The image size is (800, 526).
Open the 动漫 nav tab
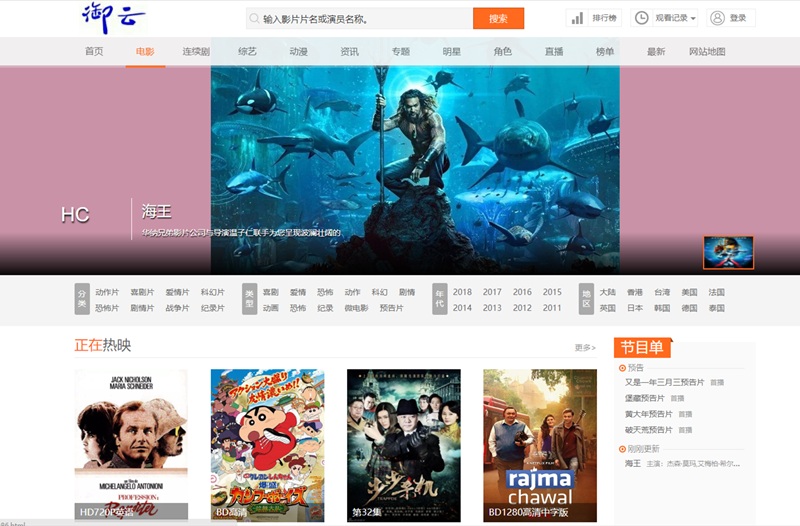tap(298, 52)
